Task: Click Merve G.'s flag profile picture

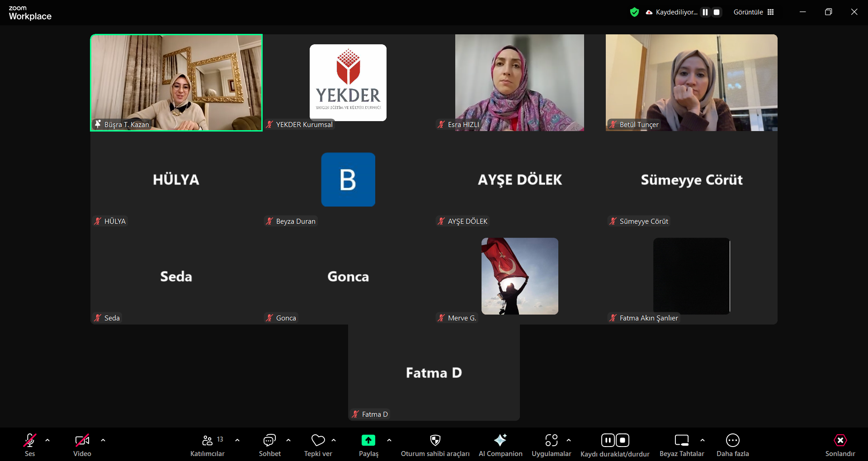Action: pyautogui.click(x=520, y=276)
